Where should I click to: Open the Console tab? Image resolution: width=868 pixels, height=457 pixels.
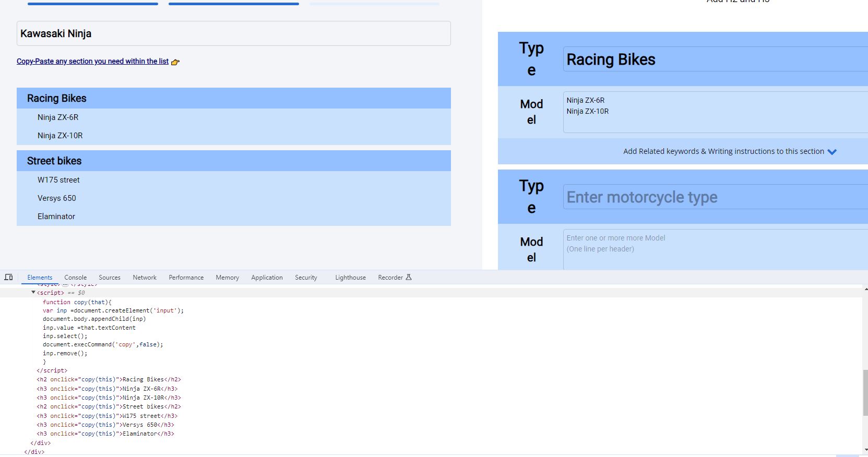[76, 278]
